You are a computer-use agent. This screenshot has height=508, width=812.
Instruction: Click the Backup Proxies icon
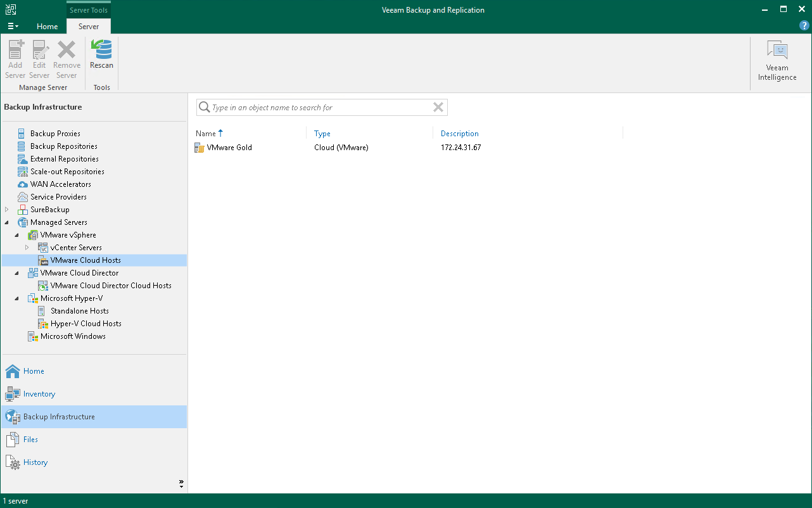[x=23, y=134]
